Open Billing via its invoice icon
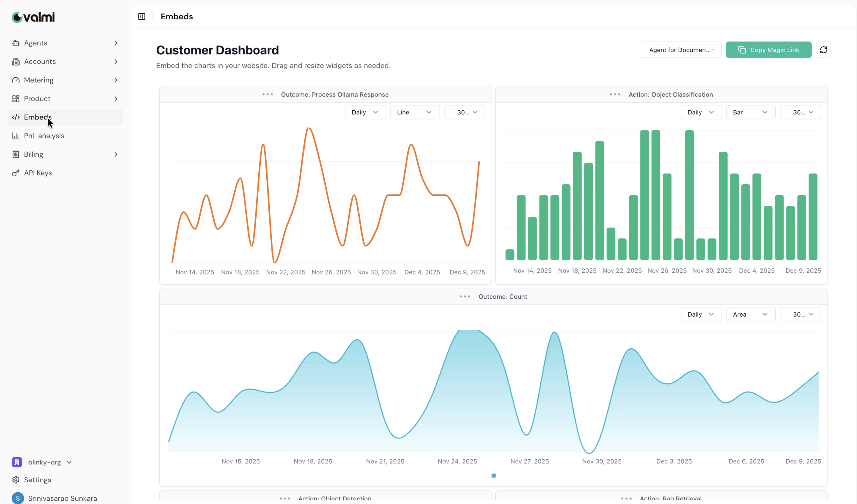 tap(16, 154)
